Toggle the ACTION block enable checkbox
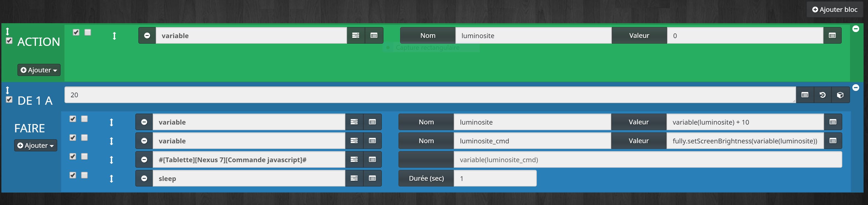 pyautogui.click(x=9, y=41)
